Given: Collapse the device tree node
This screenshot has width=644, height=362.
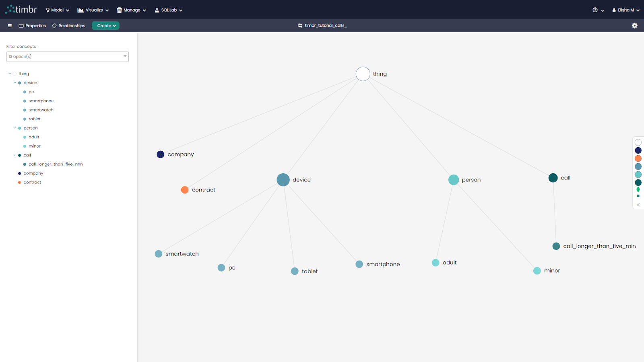Looking at the screenshot, I should (15, 83).
